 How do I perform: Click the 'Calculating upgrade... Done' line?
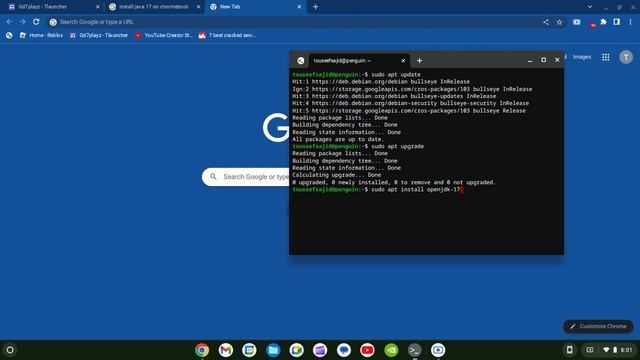click(336, 175)
